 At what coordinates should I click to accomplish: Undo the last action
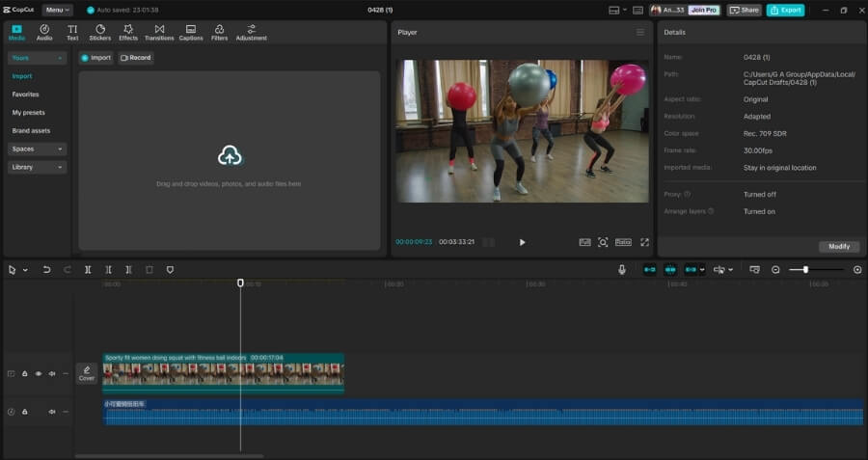pos(46,270)
